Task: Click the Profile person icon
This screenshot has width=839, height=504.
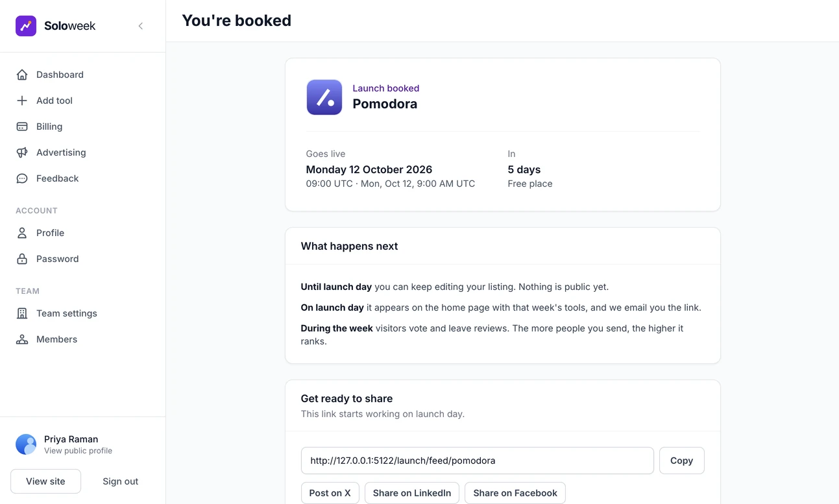Action: pyautogui.click(x=22, y=233)
